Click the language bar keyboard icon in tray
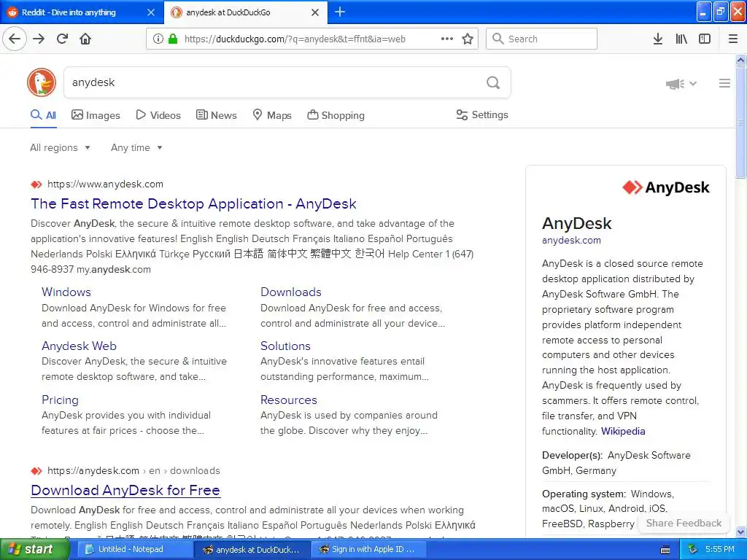 665,550
